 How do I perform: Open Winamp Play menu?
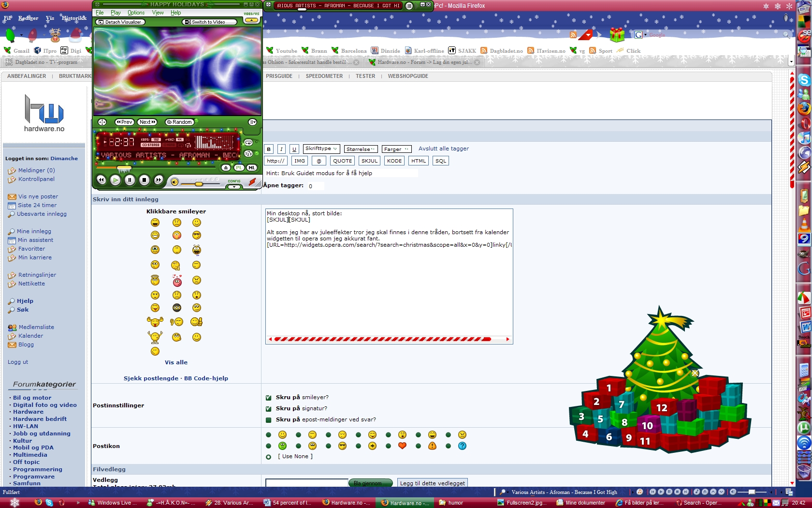(x=116, y=13)
